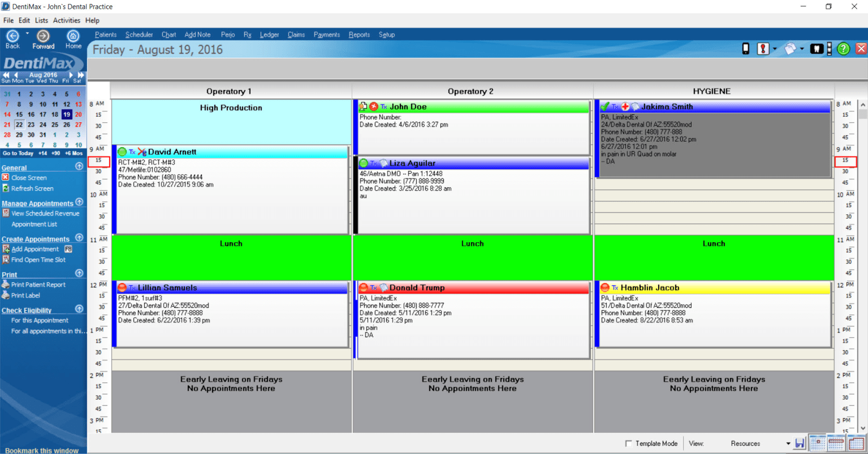Click Add Appointment link
This screenshot has height=454, width=868.
(x=35, y=249)
